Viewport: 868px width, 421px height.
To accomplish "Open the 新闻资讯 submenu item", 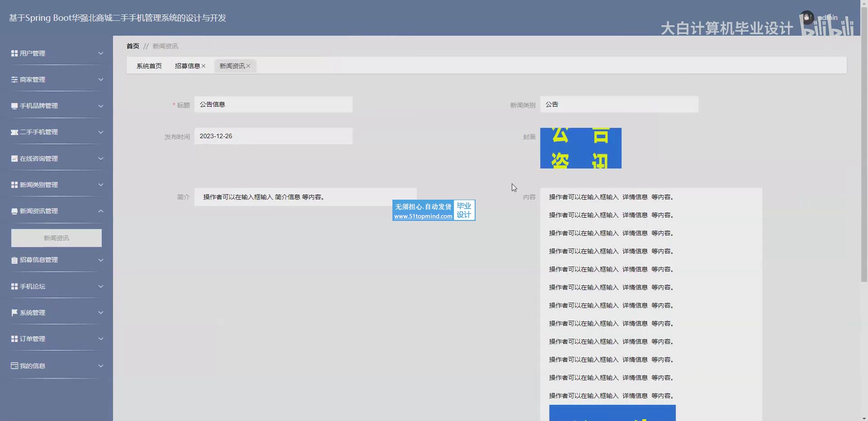I will [x=57, y=238].
